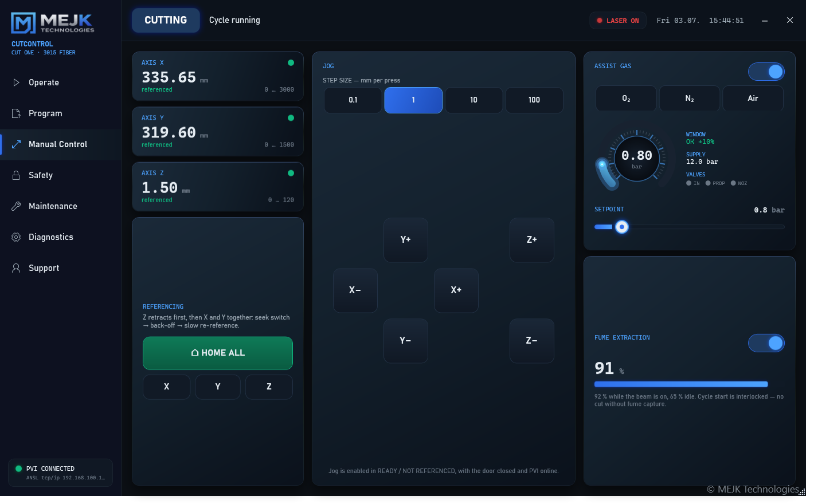Click the CUTTING status badge
This screenshot has width=814, height=504.
[166, 20]
